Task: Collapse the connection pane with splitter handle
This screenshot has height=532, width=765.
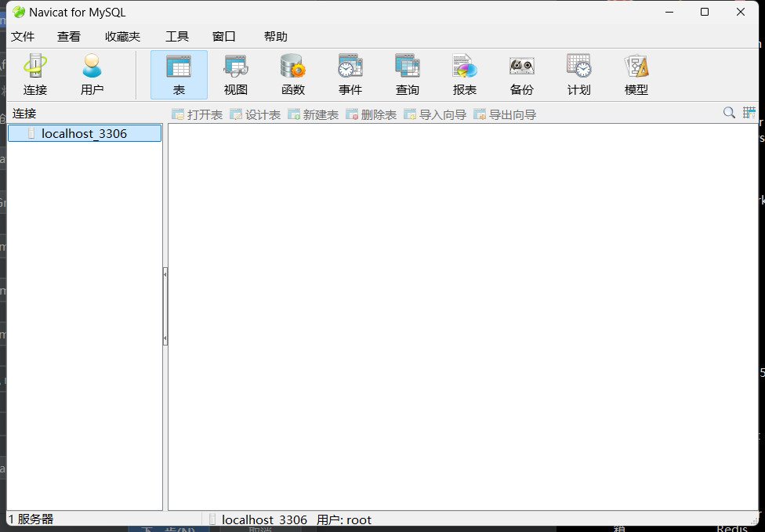Action: pos(165,306)
